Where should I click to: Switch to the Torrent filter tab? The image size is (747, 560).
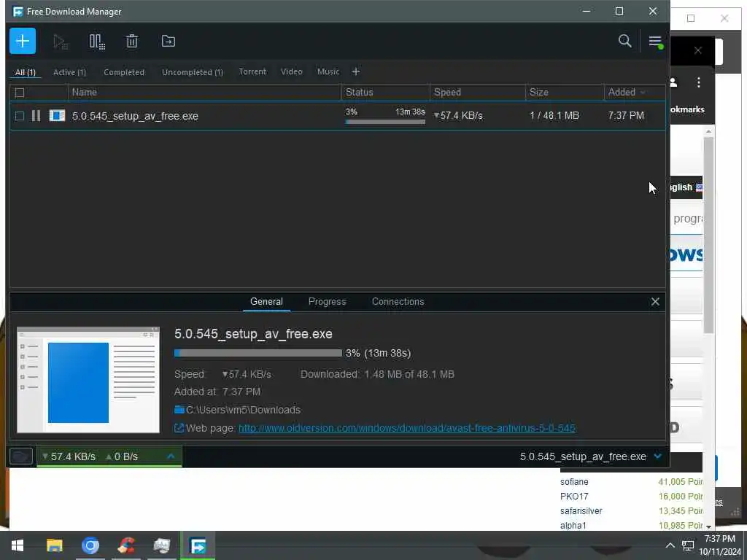point(252,71)
